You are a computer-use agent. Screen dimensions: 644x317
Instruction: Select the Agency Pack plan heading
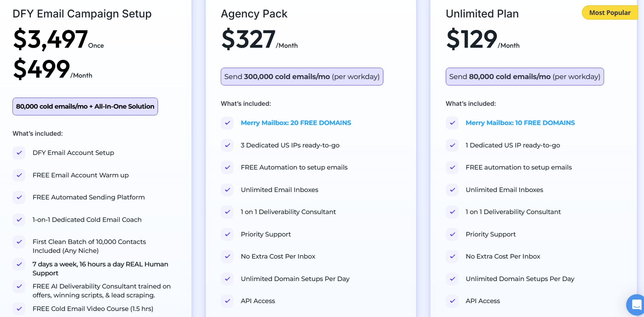(254, 14)
